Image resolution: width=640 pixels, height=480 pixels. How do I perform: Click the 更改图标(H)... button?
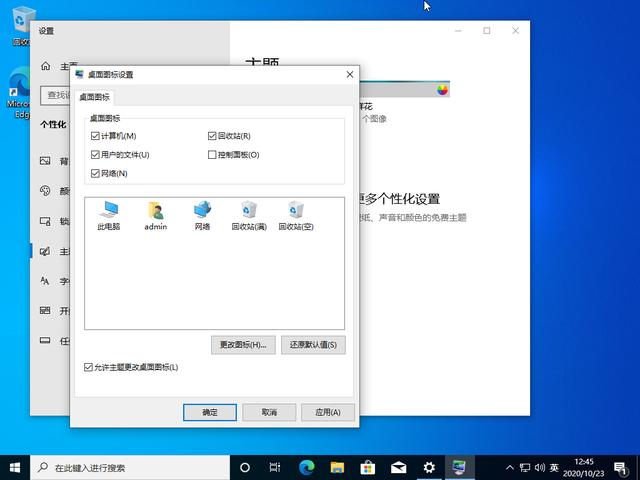pyautogui.click(x=243, y=345)
